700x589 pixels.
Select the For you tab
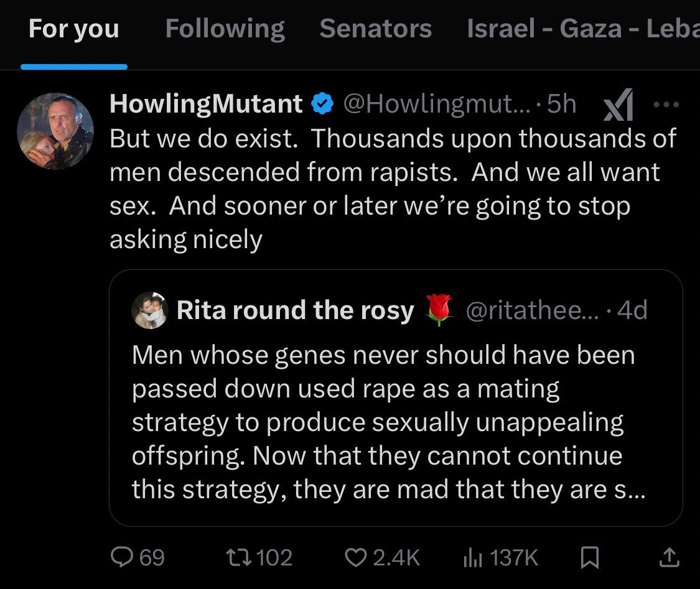point(73,29)
